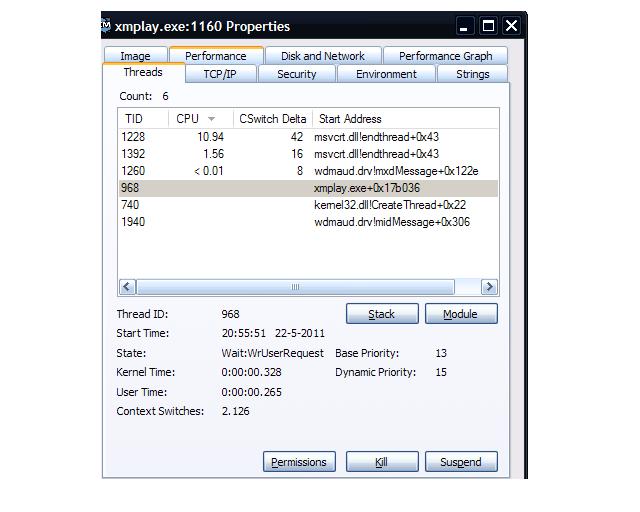Image resolution: width=640 pixels, height=512 pixels.
Task: Sort threads by CPU column header
Action: point(196,119)
